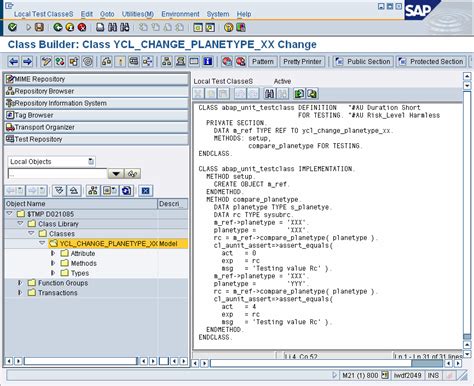The image size is (474, 386).
Task: Click the yellow Help question mark icon
Action: (x=228, y=27)
